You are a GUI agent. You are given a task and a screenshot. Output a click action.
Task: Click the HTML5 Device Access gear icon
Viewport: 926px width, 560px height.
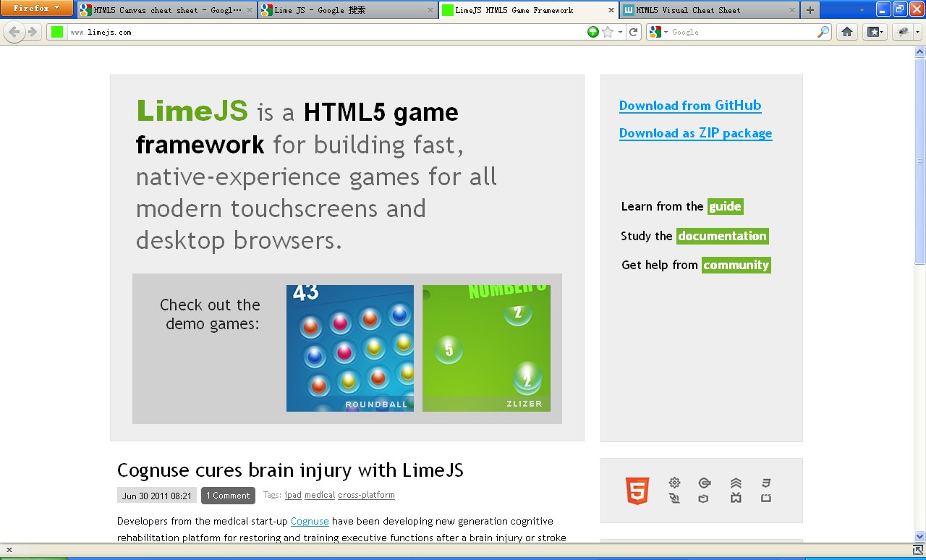(x=674, y=483)
